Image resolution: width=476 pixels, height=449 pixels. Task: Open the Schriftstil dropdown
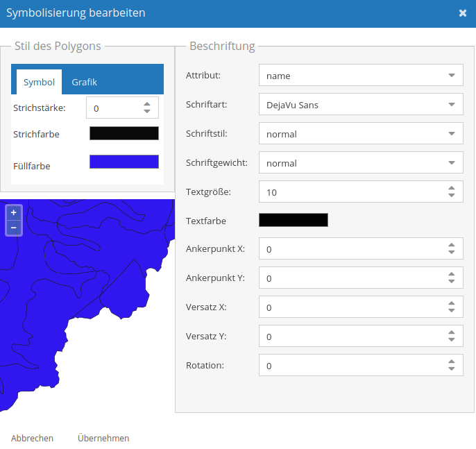tap(361, 133)
